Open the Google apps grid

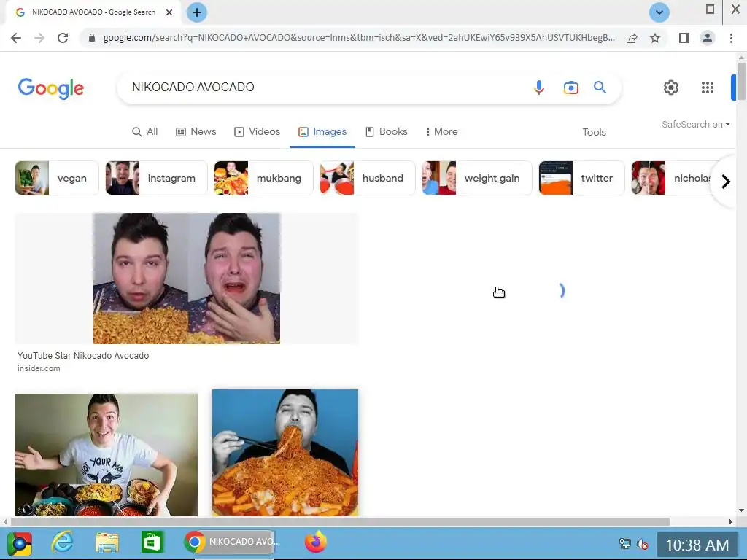708,87
